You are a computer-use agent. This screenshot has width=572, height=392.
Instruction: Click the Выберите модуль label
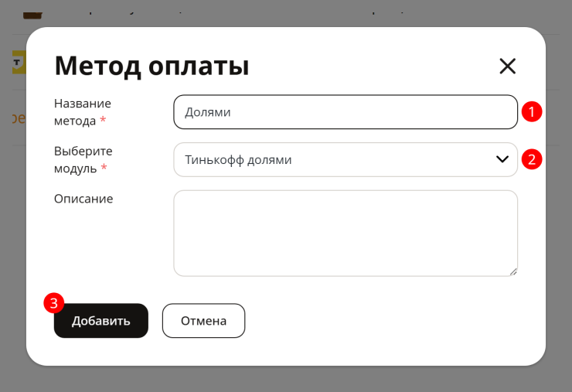pyautogui.click(x=83, y=159)
